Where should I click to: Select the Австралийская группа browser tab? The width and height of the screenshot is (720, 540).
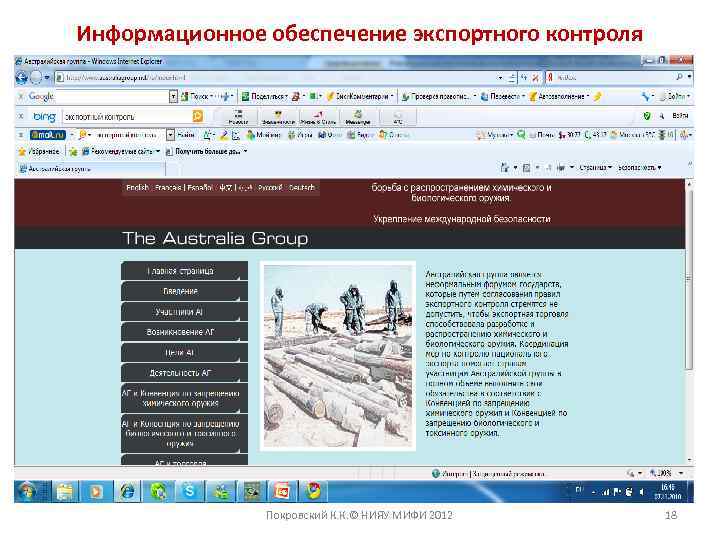(90, 169)
